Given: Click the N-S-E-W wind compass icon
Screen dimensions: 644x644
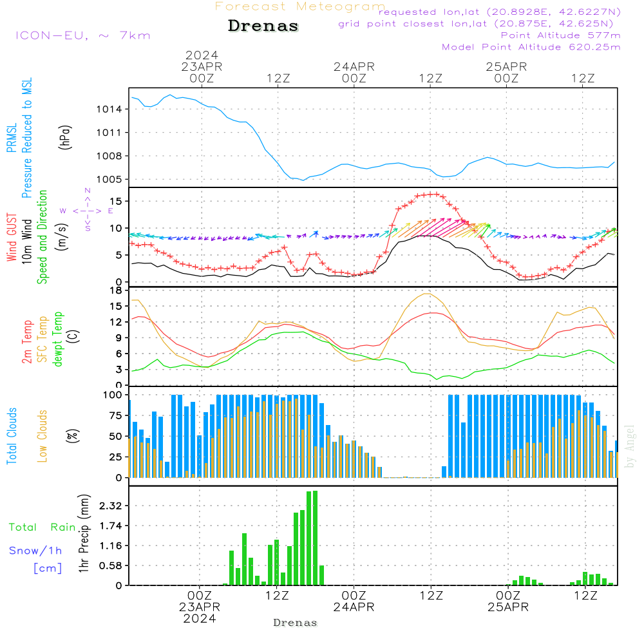Looking at the screenshot, I should click(87, 211).
